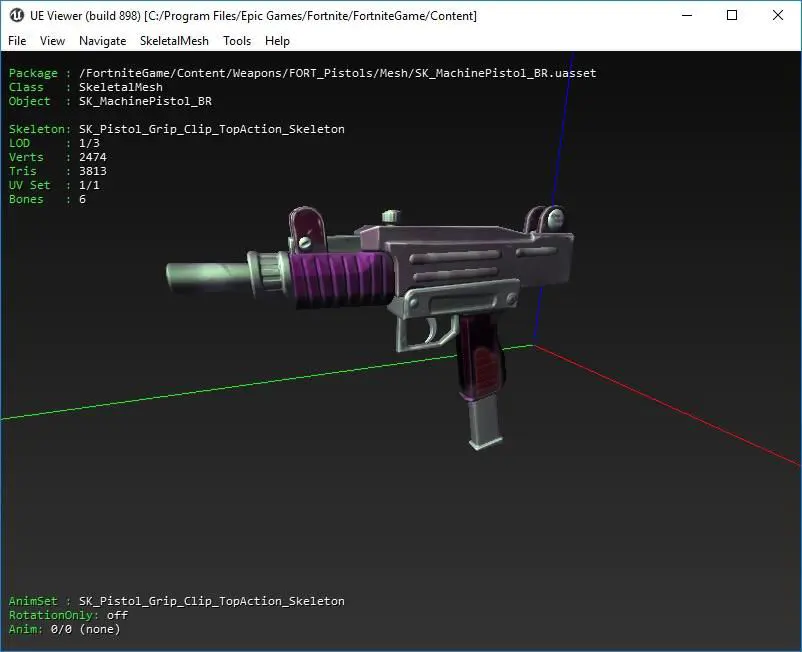The height and width of the screenshot is (652, 802).
Task: Click the Anim 0/0 (none) status
Action: pos(85,629)
